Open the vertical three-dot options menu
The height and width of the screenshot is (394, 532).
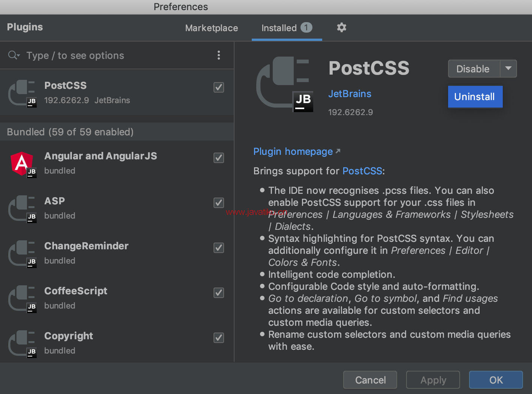(219, 55)
